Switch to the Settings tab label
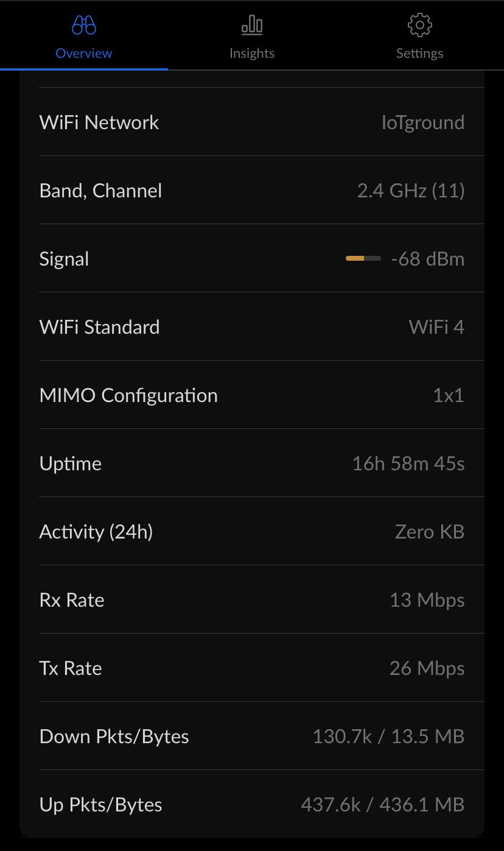This screenshot has height=851, width=504. [x=419, y=53]
